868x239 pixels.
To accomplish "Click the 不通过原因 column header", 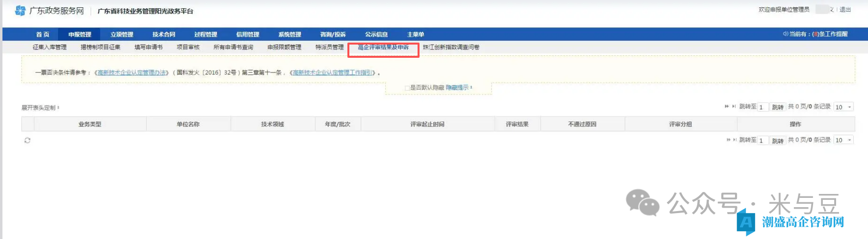I will coord(582,124).
